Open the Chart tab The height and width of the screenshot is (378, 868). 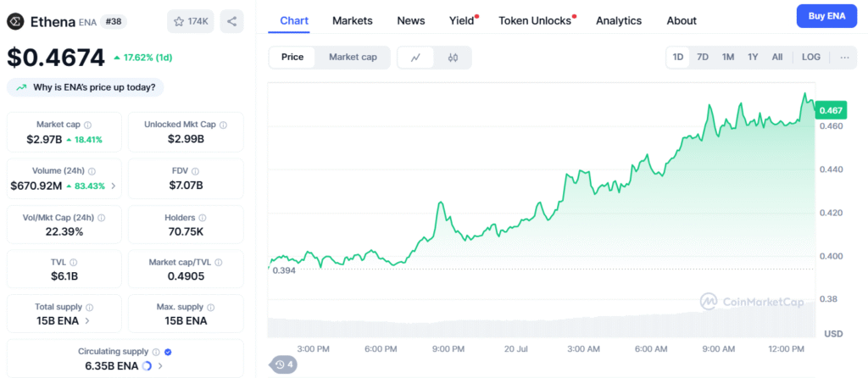tap(294, 21)
